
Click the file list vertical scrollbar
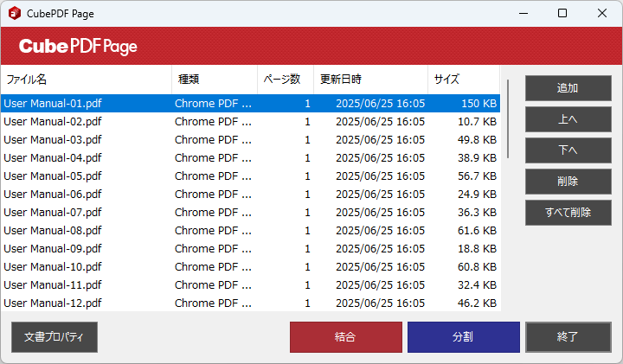click(x=508, y=119)
